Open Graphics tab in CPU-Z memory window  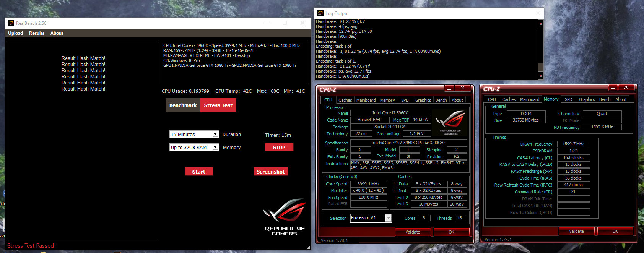tap(587, 99)
